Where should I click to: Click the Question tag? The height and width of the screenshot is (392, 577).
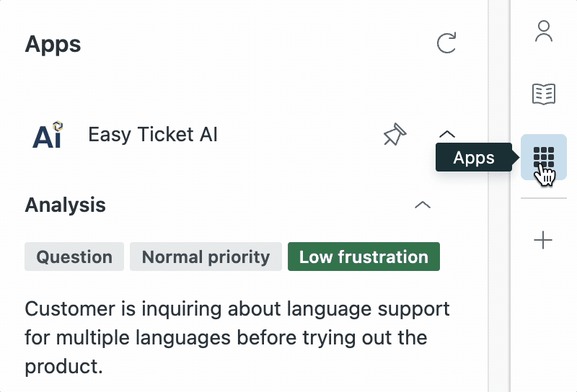click(x=74, y=257)
